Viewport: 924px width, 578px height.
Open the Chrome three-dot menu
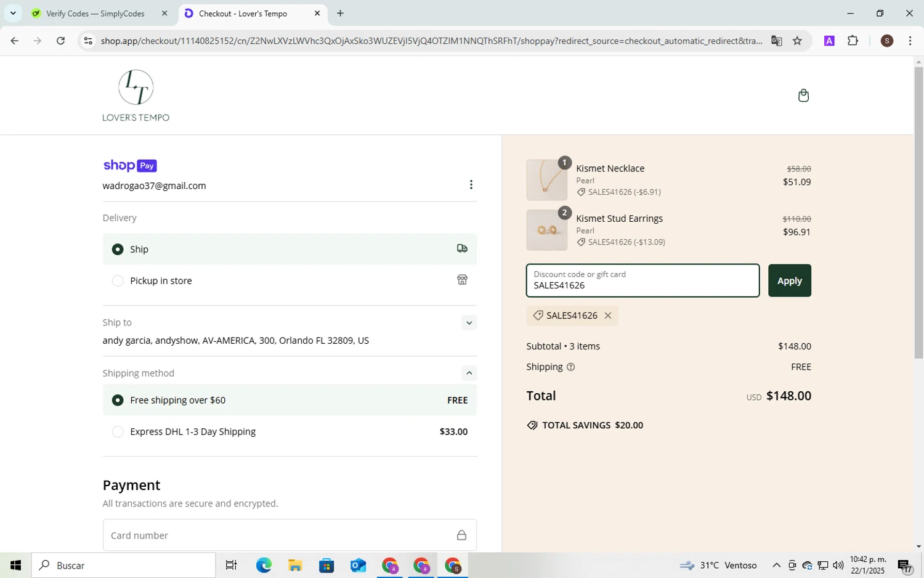pyautogui.click(x=910, y=41)
